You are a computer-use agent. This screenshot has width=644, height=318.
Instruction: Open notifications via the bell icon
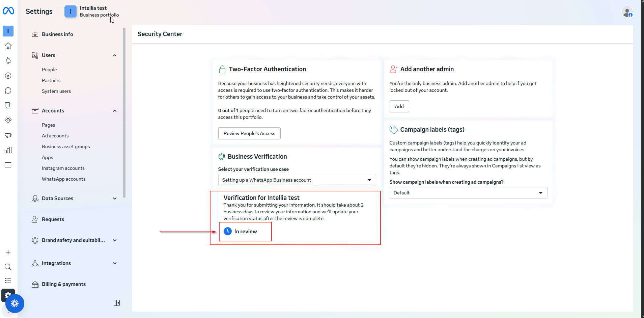point(8,61)
